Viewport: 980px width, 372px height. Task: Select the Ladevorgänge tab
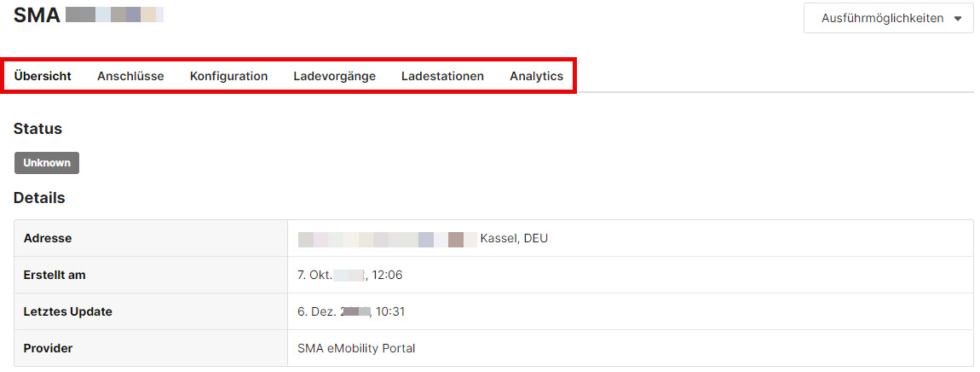click(334, 76)
